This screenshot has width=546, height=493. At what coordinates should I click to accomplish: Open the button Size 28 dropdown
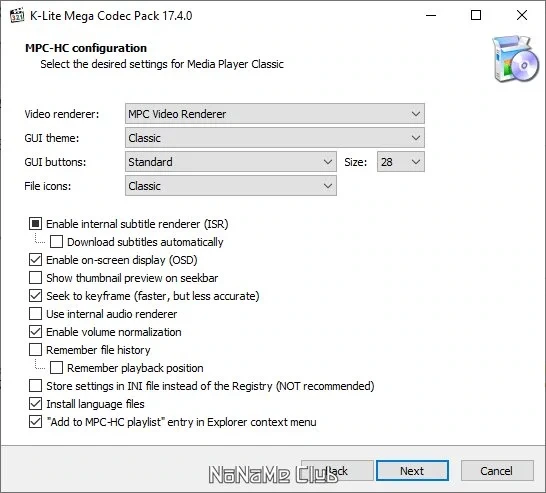[x=401, y=162]
